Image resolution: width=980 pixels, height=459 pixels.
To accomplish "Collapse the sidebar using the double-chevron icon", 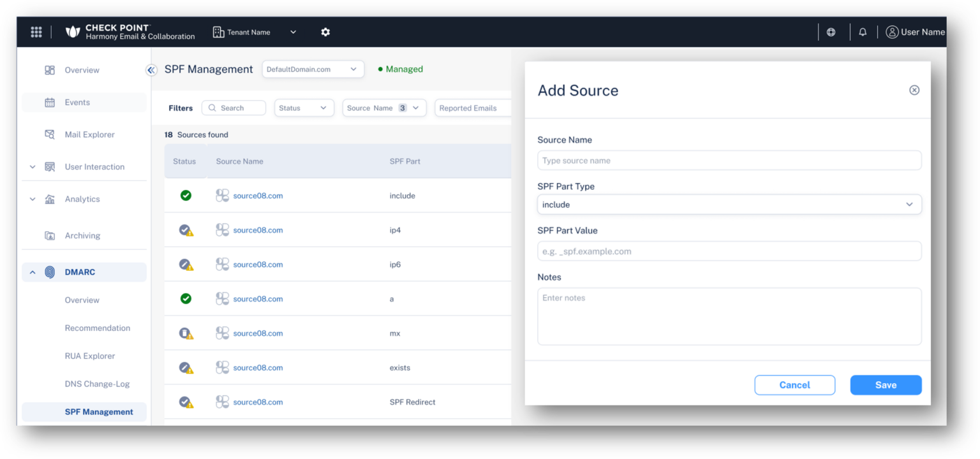I will pos(151,70).
